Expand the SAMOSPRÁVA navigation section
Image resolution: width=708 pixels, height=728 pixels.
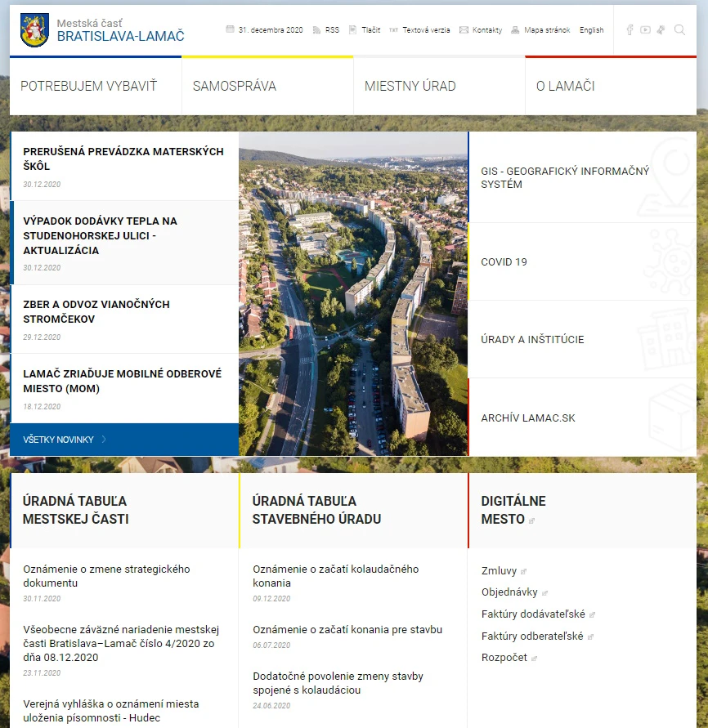click(236, 85)
